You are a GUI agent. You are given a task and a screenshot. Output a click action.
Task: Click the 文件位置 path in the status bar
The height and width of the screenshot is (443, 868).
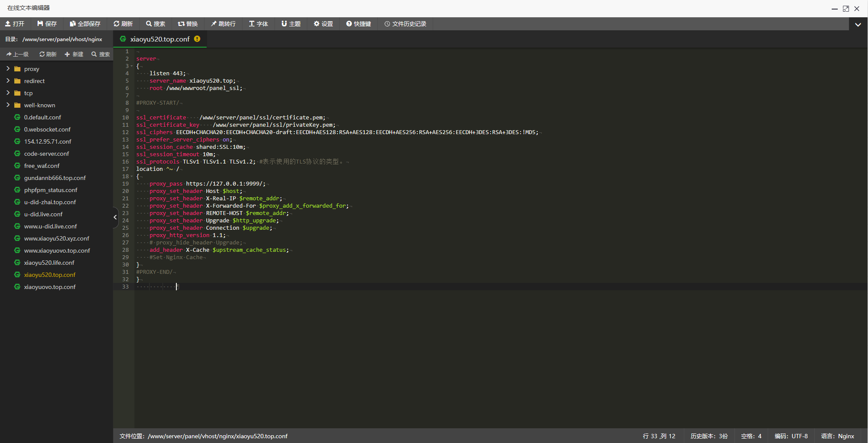tap(204, 436)
